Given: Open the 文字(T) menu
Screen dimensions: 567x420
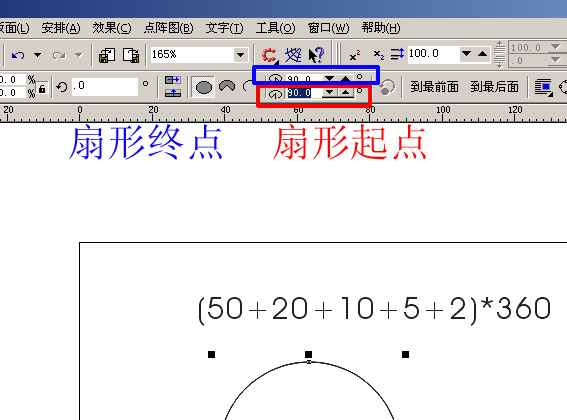Looking at the screenshot, I should point(224,28).
